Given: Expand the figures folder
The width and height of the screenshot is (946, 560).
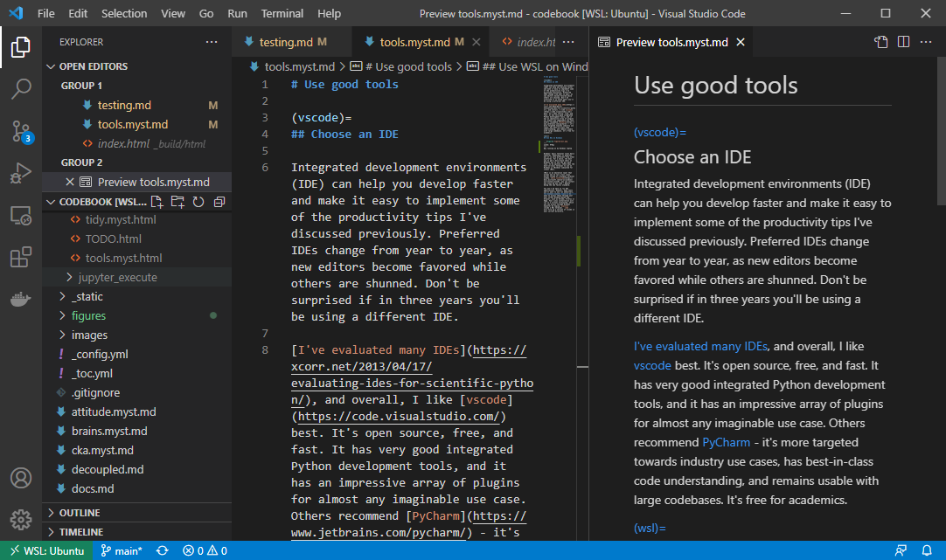Looking at the screenshot, I should (137, 315).
